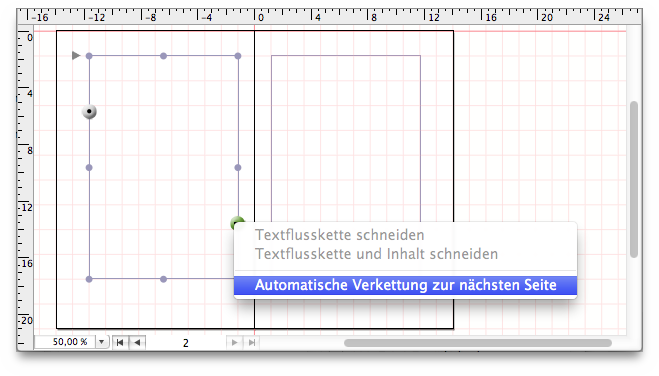Open the zoom percentage dropdown arrow
This screenshot has height=376, width=659.
click(x=102, y=342)
